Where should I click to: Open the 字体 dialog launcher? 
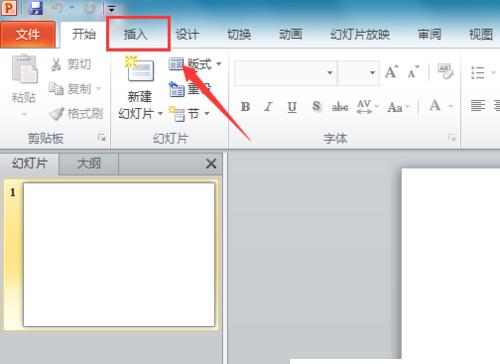pyautogui.click(x=452, y=137)
